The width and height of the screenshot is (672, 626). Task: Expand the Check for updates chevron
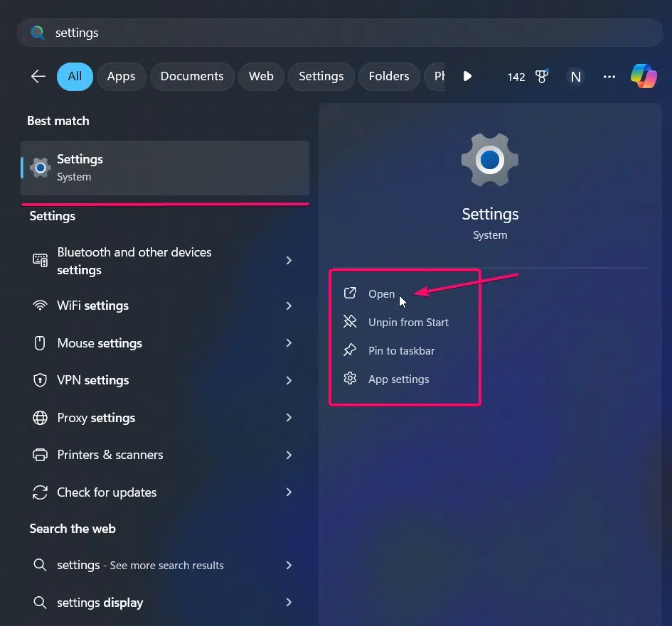[x=289, y=492]
